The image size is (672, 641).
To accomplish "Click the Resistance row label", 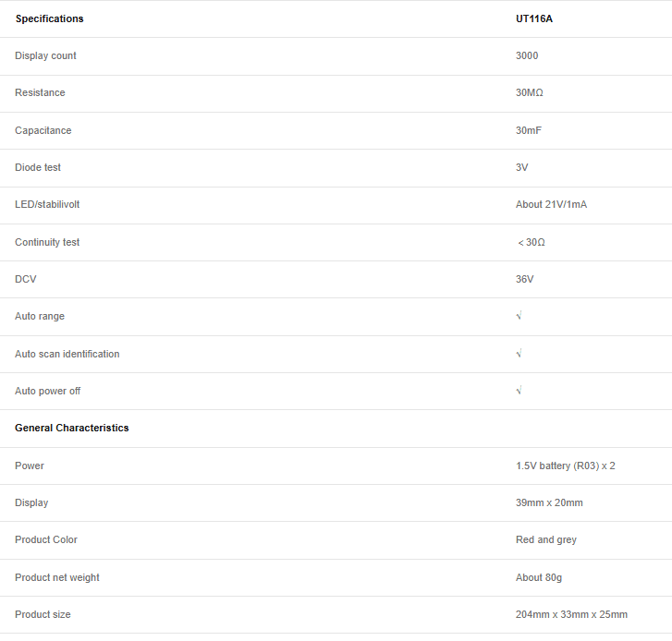I will [40, 93].
